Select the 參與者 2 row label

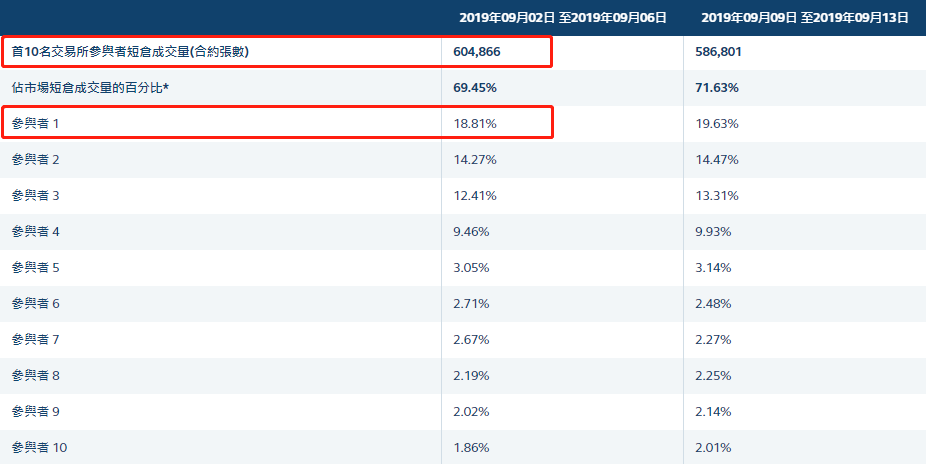[36, 159]
